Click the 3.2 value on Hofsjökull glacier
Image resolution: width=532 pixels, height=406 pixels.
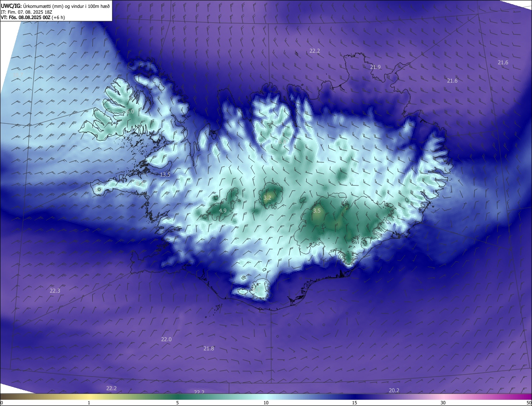click(267, 198)
